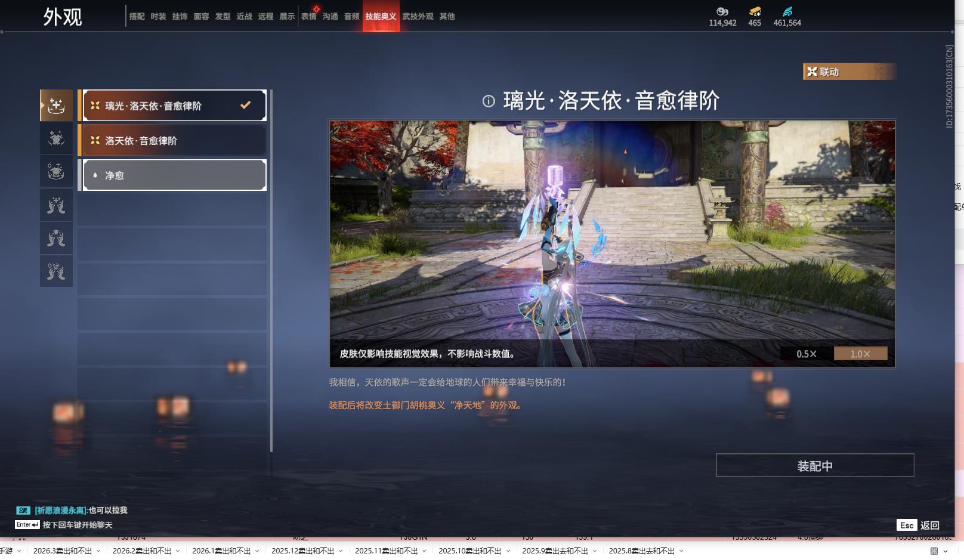Click the Esc 返回 back button
The image size is (964, 560).
(918, 525)
